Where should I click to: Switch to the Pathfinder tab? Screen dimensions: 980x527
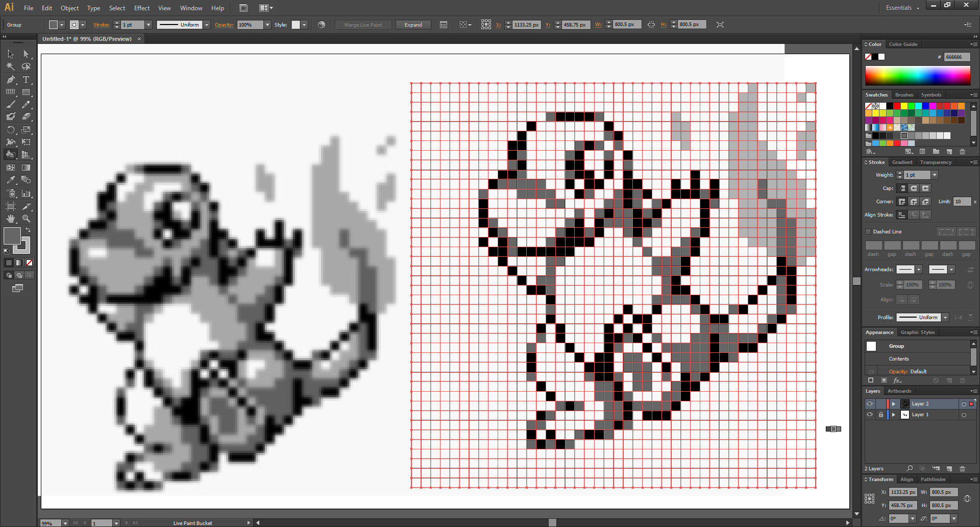(x=933, y=480)
